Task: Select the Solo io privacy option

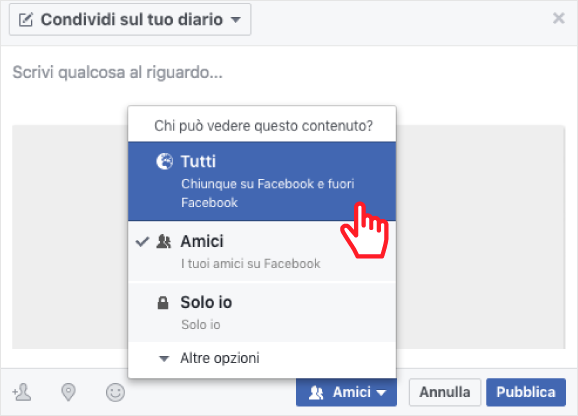Action: (x=262, y=312)
